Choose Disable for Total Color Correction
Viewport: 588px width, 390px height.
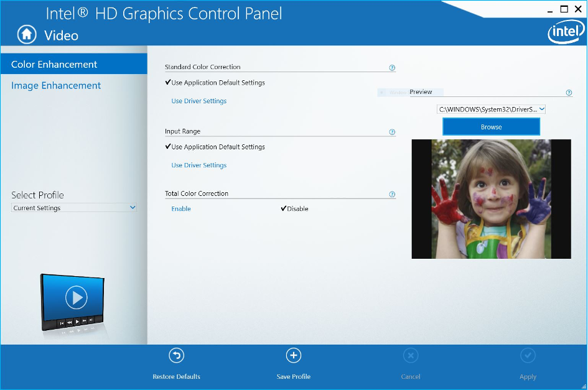297,209
